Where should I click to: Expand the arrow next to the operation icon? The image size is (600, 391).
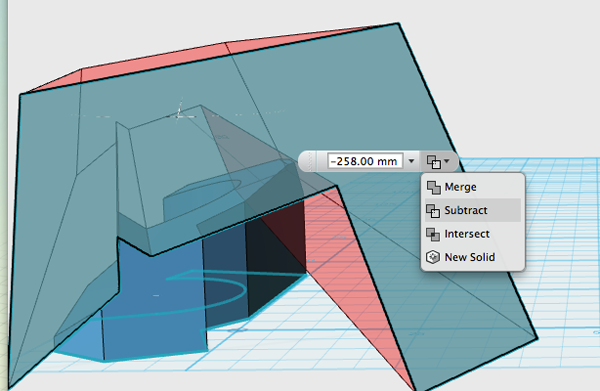point(447,161)
